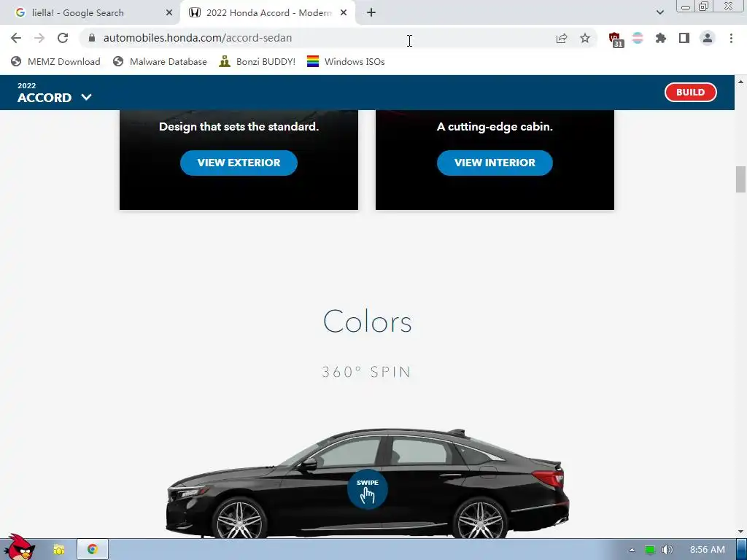Select the 2022 Honda Accord tab
This screenshot has height=560, width=747.
[268, 13]
